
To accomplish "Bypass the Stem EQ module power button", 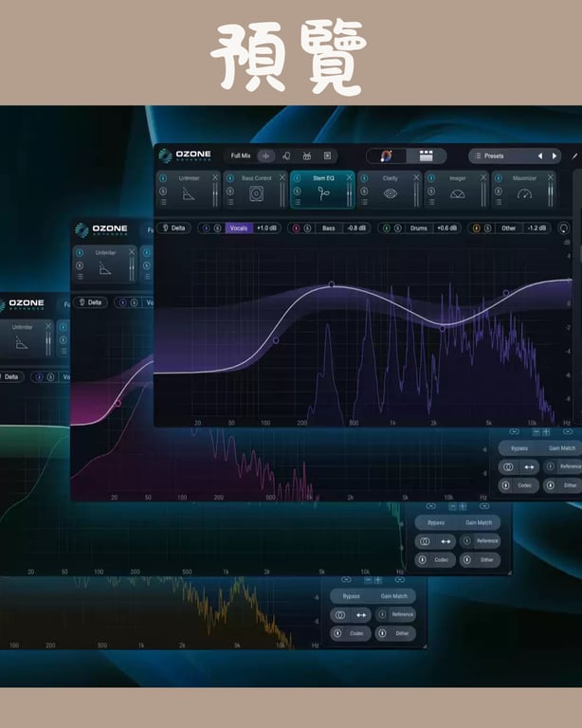I will coord(297,178).
